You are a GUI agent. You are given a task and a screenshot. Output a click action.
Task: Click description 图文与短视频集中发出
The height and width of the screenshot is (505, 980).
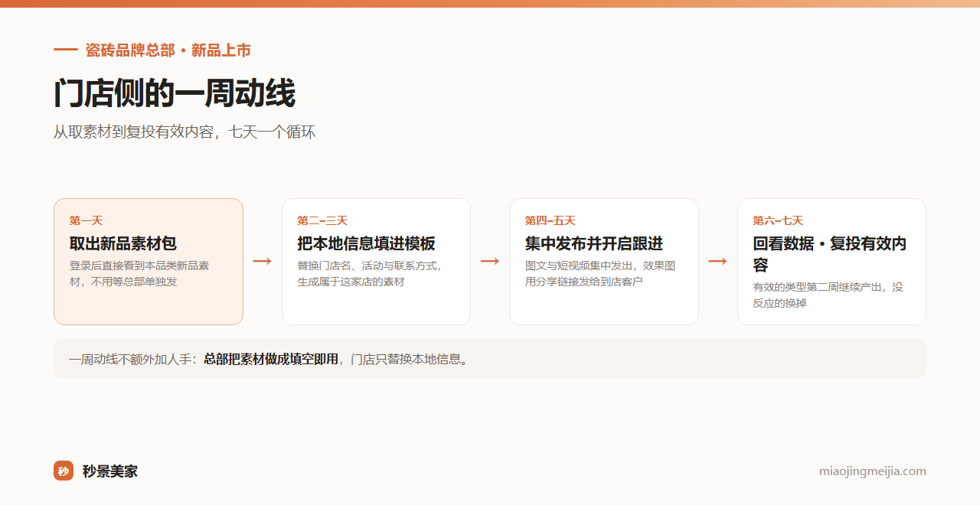click(x=600, y=273)
